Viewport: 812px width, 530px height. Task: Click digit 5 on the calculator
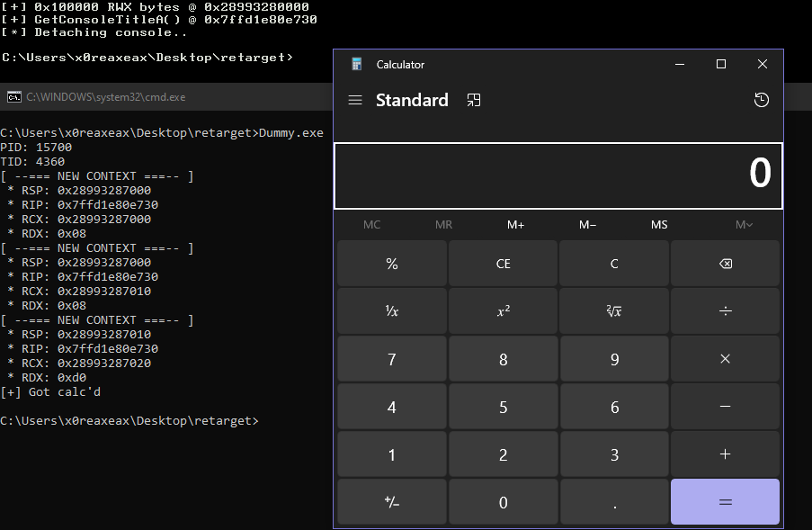(x=504, y=407)
